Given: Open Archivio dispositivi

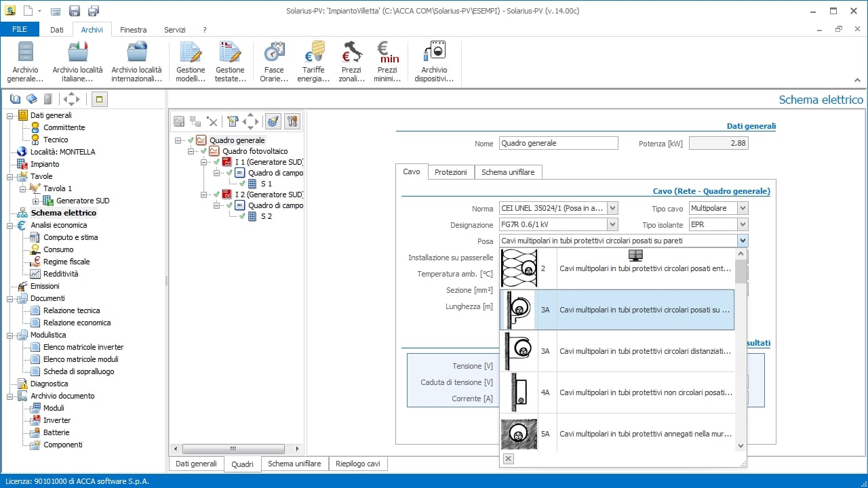Looking at the screenshot, I should 434,60.
